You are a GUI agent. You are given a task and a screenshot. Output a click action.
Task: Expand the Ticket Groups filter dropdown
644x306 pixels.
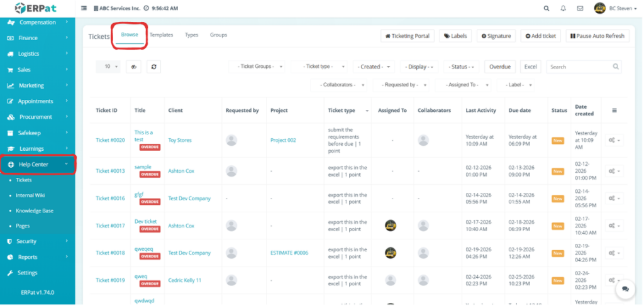tap(260, 67)
